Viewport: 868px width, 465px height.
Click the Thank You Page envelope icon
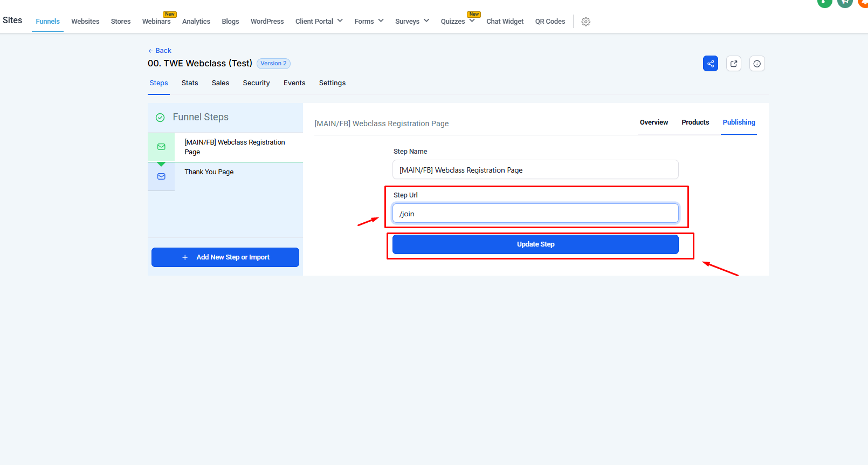(x=161, y=176)
